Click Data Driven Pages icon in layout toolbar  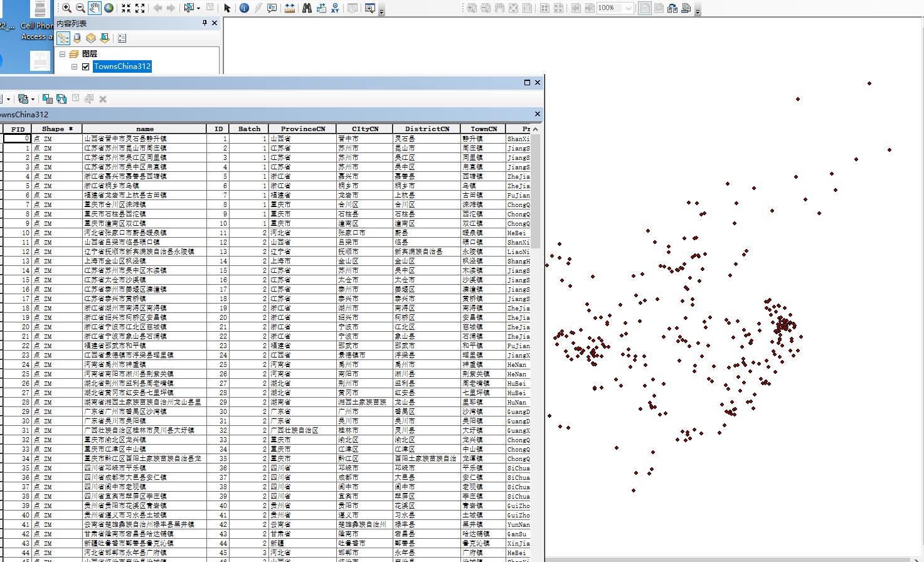click(x=686, y=8)
